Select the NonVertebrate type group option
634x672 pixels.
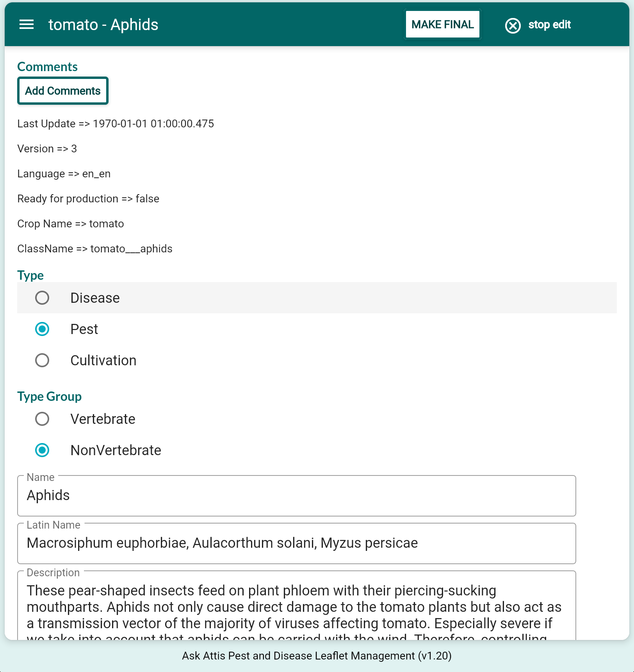pyautogui.click(x=42, y=450)
